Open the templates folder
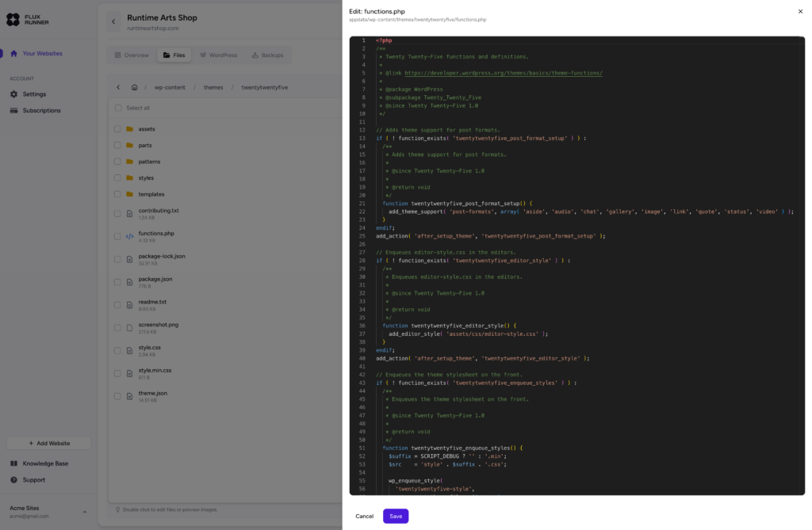Screen dimensions: 812x530 [x=151, y=194]
